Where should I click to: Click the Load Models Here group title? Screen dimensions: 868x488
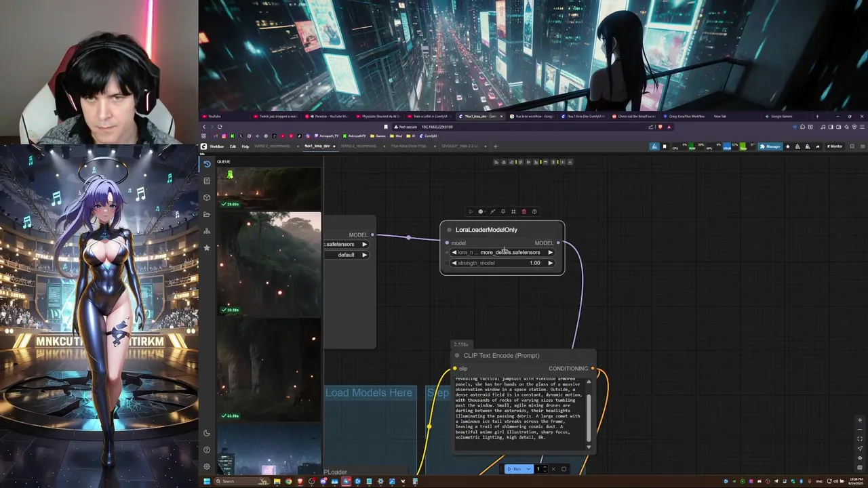tap(368, 392)
